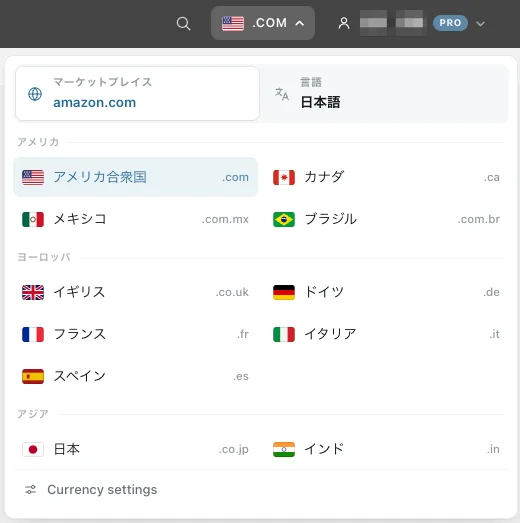Select ドイツ .de marketplace
Screen dimensions: 520x523
pos(386,292)
